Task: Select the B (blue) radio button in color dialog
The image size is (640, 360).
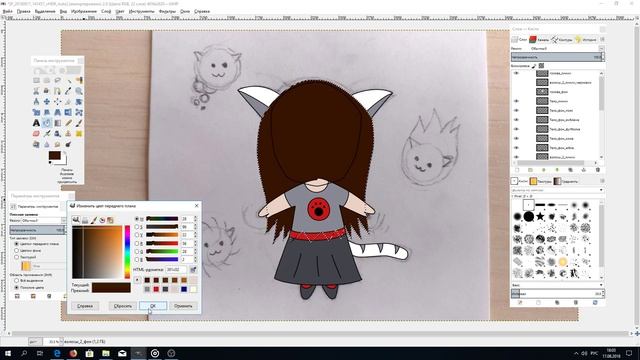Action: tap(137, 260)
